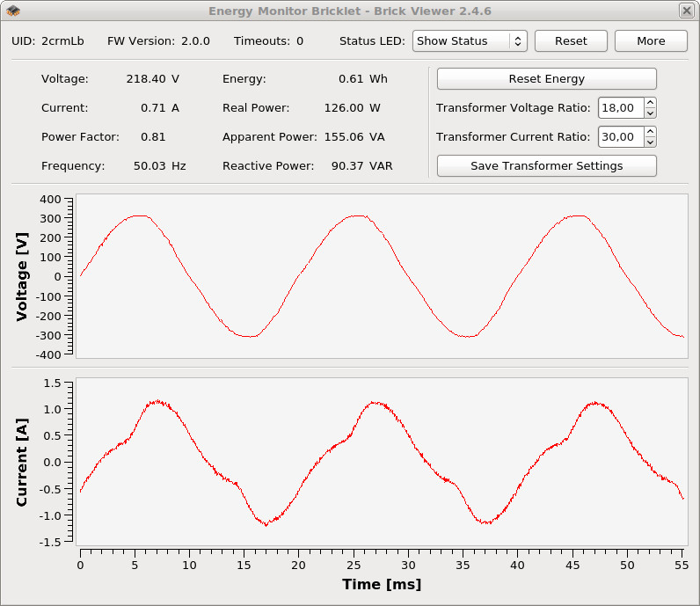Screen dimensions: 700x606
Task: Click the 218.40 voltage reading
Action: coord(145,79)
